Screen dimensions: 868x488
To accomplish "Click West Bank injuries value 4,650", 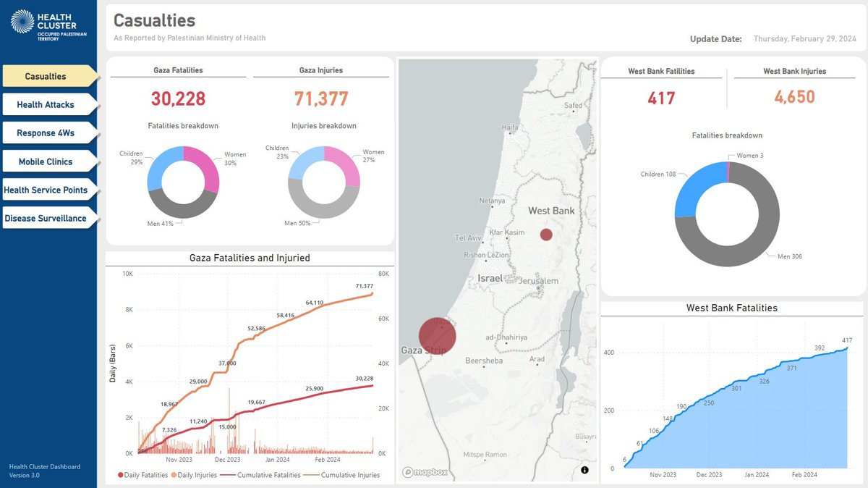I will tap(794, 97).
